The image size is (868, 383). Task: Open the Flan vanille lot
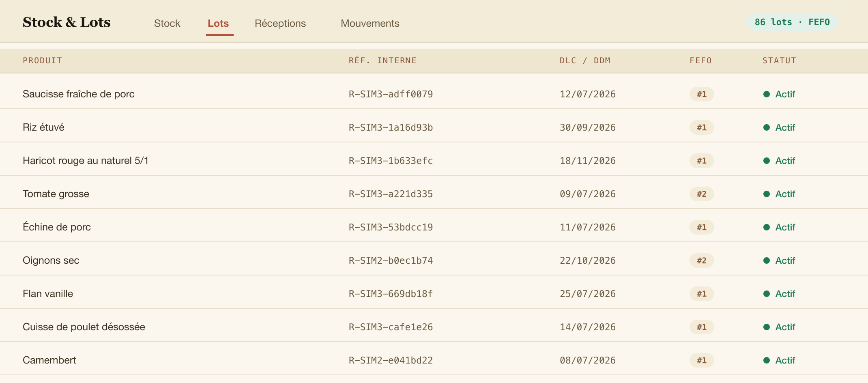point(48,294)
